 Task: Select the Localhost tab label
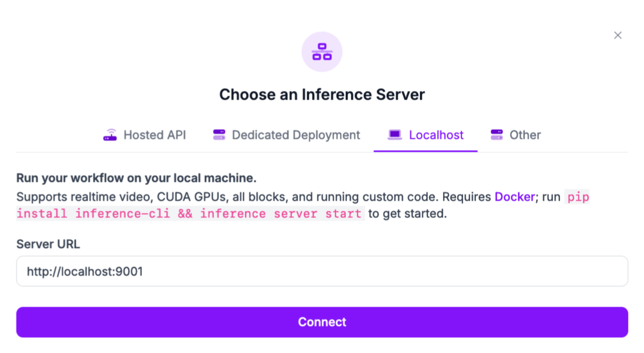tap(436, 135)
